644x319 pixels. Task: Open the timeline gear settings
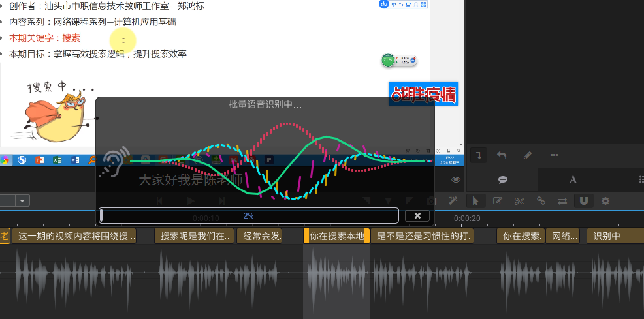[605, 201]
